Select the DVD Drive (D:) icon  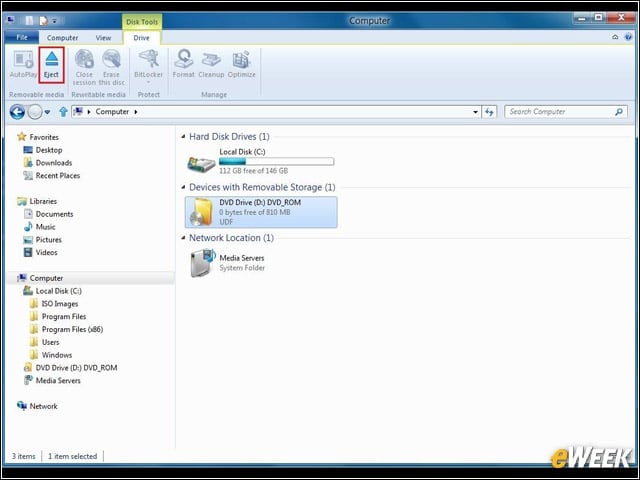click(x=202, y=211)
